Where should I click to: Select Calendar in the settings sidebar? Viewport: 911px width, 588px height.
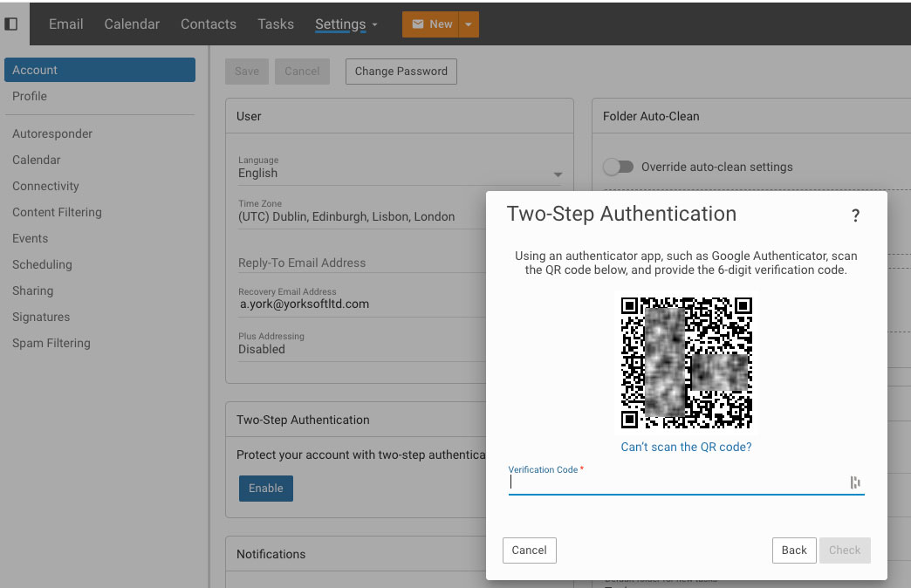click(x=36, y=160)
